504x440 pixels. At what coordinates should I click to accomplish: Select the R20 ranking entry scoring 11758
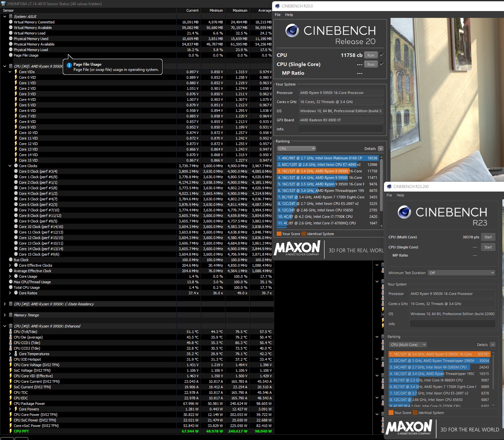click(327, 171)
